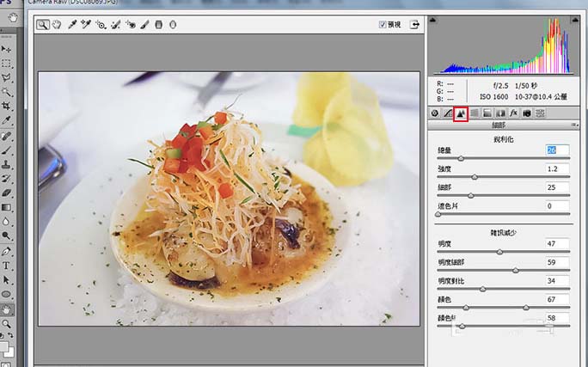Select the Radial Filter tool
Screen dimensions: 588x367
pos(173,25)
